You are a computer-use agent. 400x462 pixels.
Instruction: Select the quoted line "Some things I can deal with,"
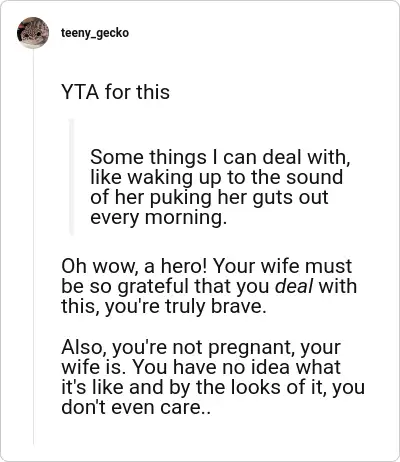(x=220, y=157)
